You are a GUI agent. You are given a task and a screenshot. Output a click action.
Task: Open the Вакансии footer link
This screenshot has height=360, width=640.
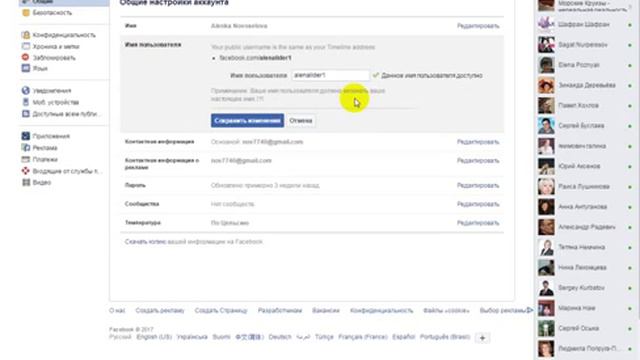tap(326, 311)
